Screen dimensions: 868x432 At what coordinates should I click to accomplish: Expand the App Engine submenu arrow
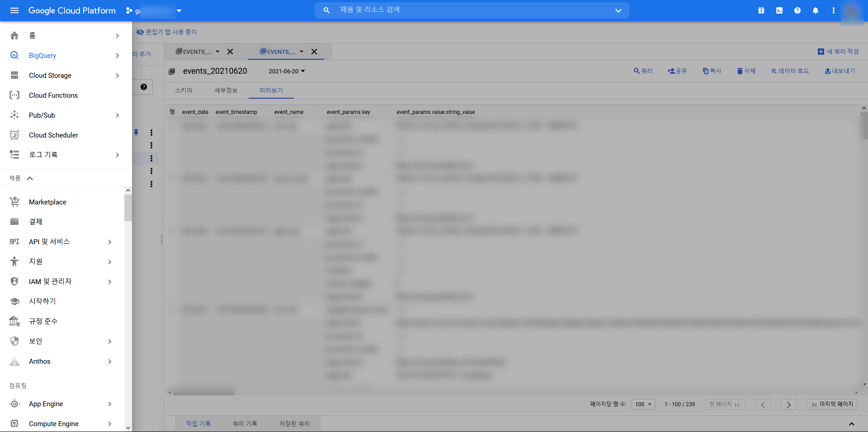tap(110, 404)
